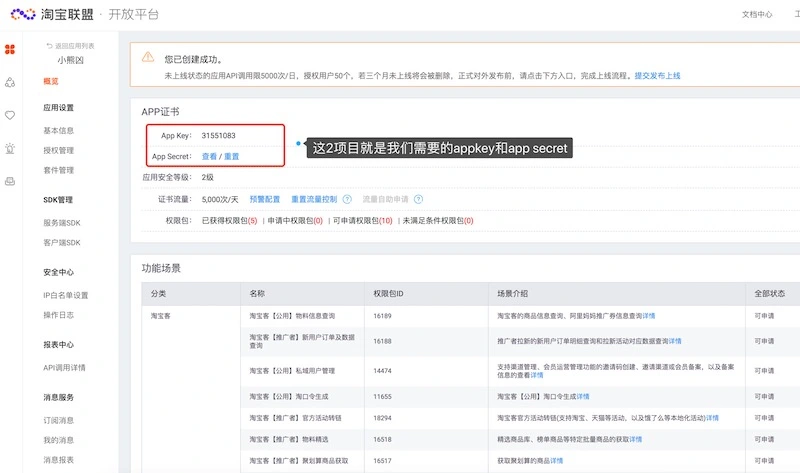Click 淘宝客【公用】私域用户管理 row name

(x=292, y=370)
